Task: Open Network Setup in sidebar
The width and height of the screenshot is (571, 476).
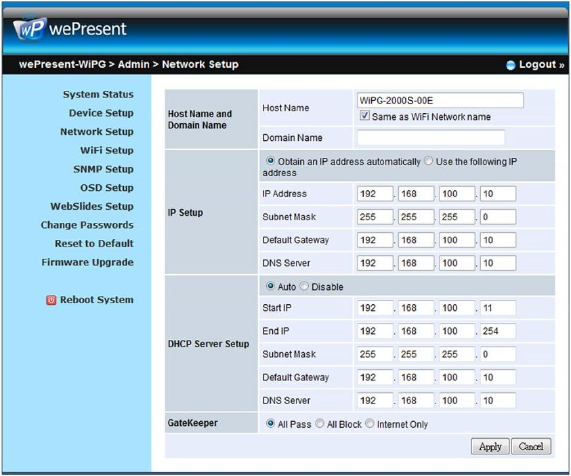Action: (97, 131)
